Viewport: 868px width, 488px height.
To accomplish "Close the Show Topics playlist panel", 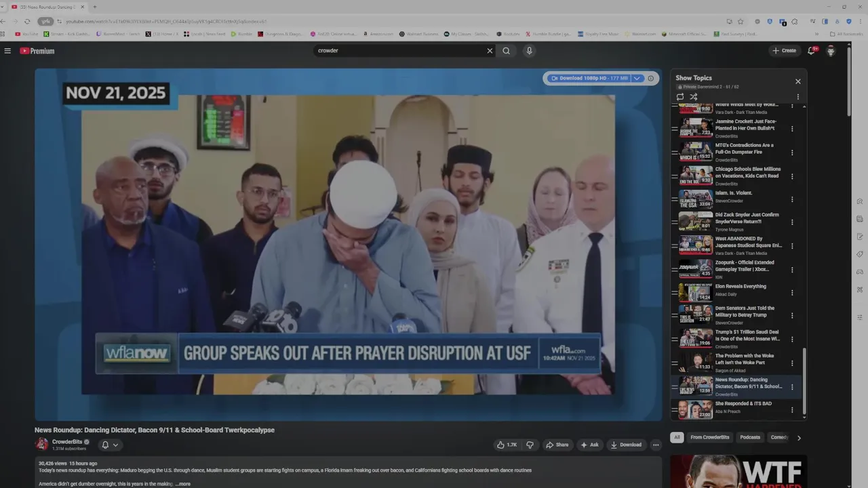I will [x=798, y=81].
